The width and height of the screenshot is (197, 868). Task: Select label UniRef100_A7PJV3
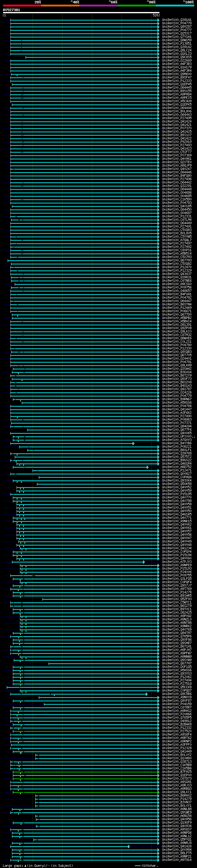click(x=177, y=562)
